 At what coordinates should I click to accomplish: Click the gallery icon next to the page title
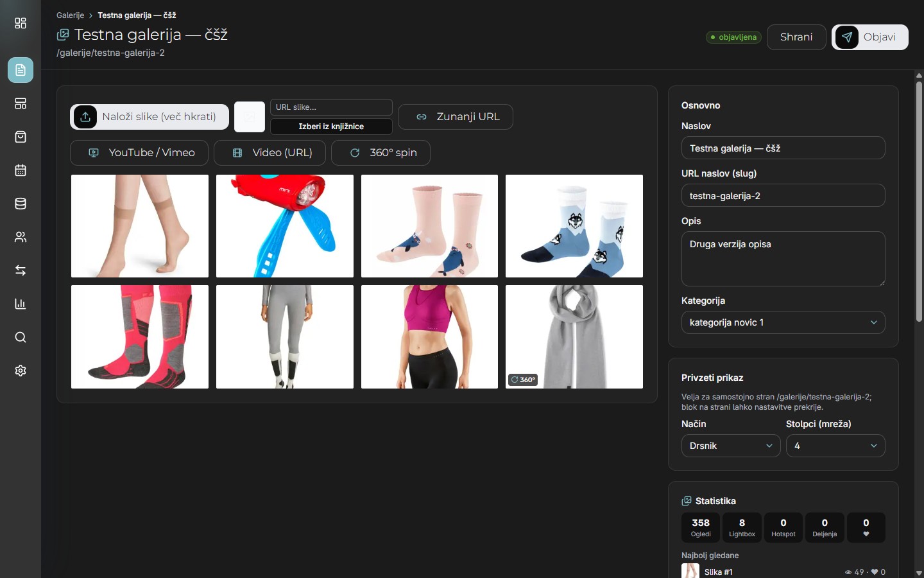(63, 35)
